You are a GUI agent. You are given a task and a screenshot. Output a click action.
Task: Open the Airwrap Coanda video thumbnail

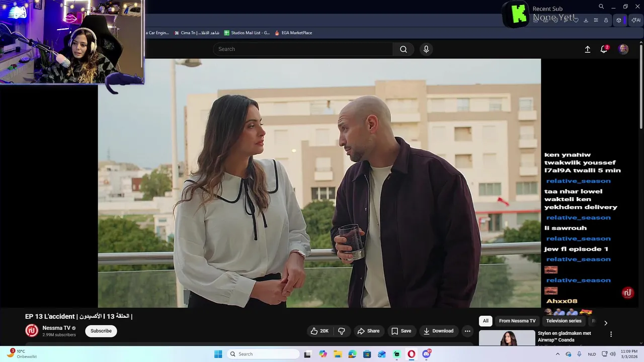(507, 338)
